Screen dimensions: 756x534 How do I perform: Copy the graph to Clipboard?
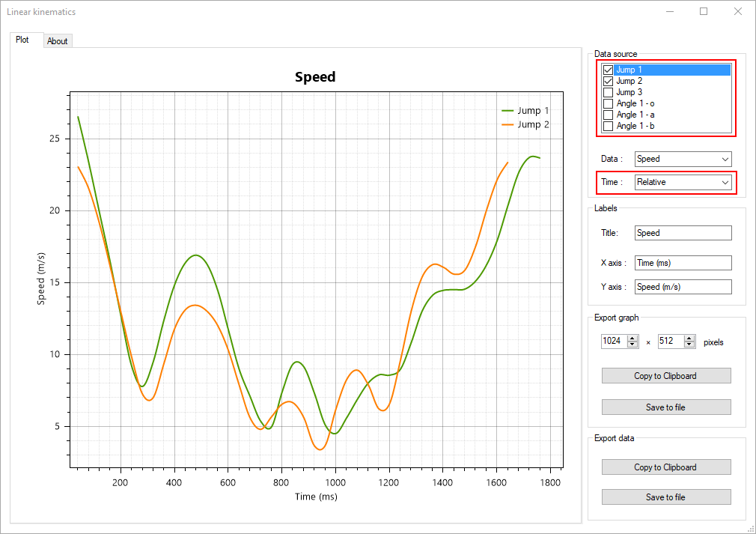(x=665, y=376)
